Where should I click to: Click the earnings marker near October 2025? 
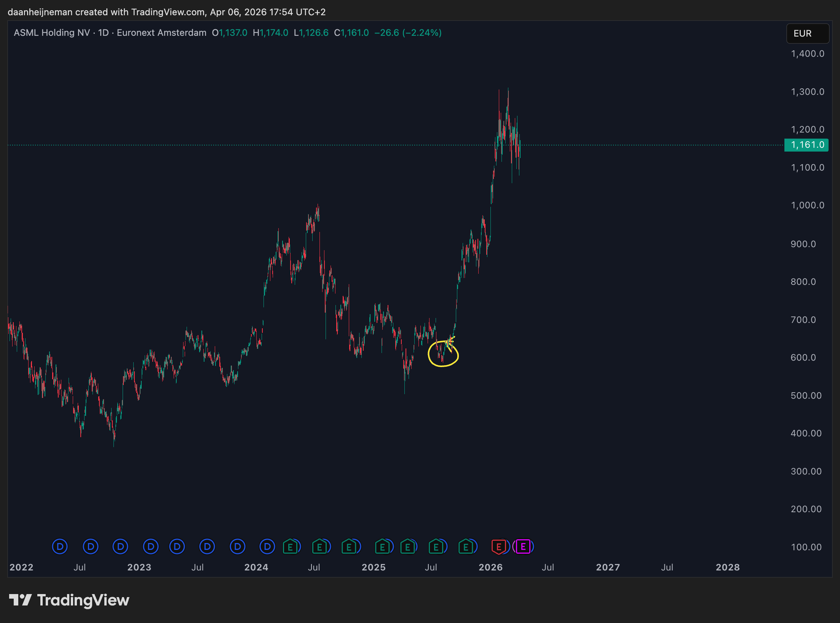coord(466,547)
